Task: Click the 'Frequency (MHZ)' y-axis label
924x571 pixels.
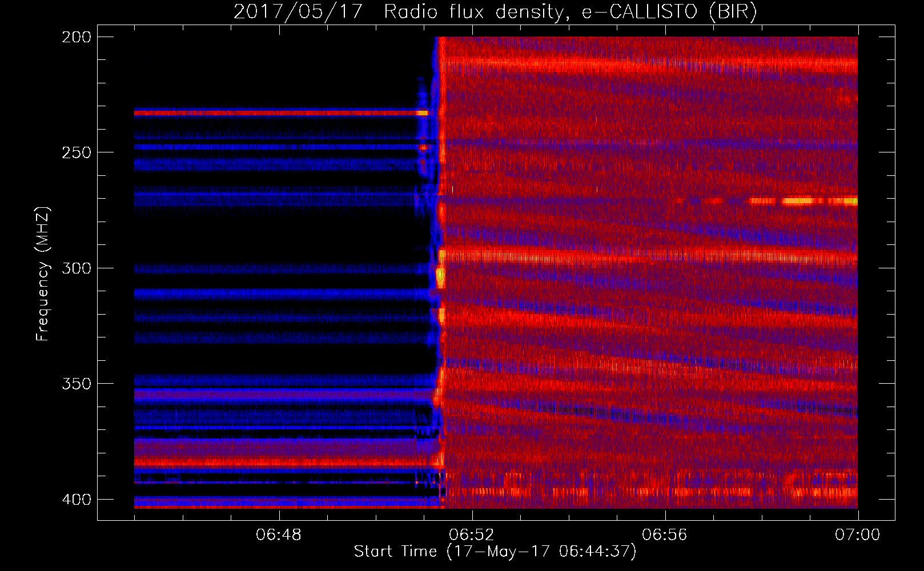Action: coord(43,274)
